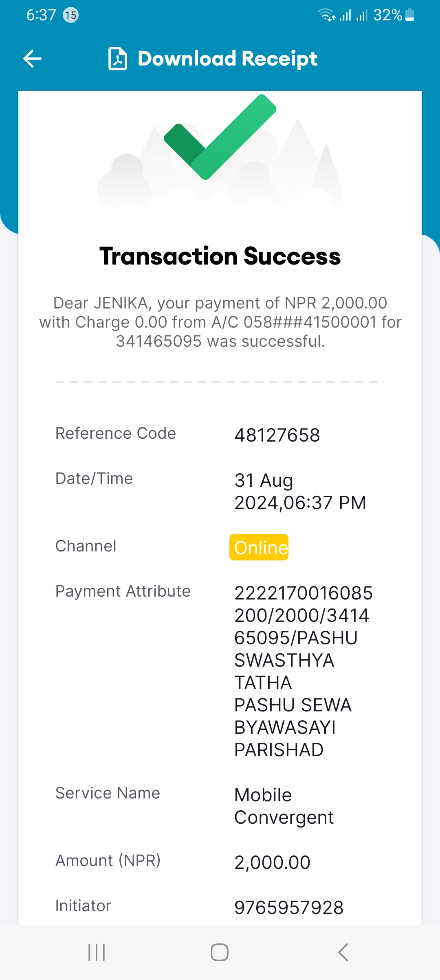Tap the notification count badge 15
This screenshot has width=440, height=980.
[x=70, y=15]
